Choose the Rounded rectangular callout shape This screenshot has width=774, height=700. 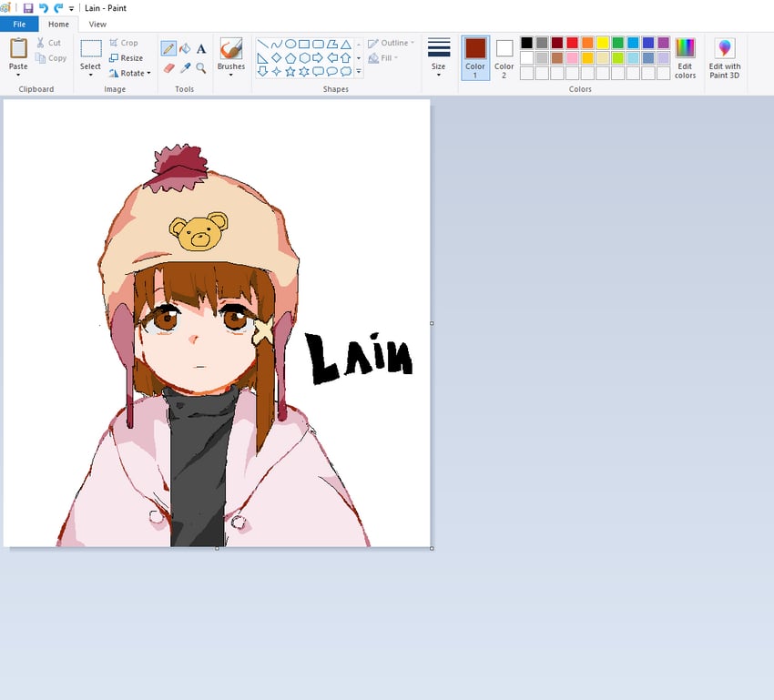(x=318, y=72)
